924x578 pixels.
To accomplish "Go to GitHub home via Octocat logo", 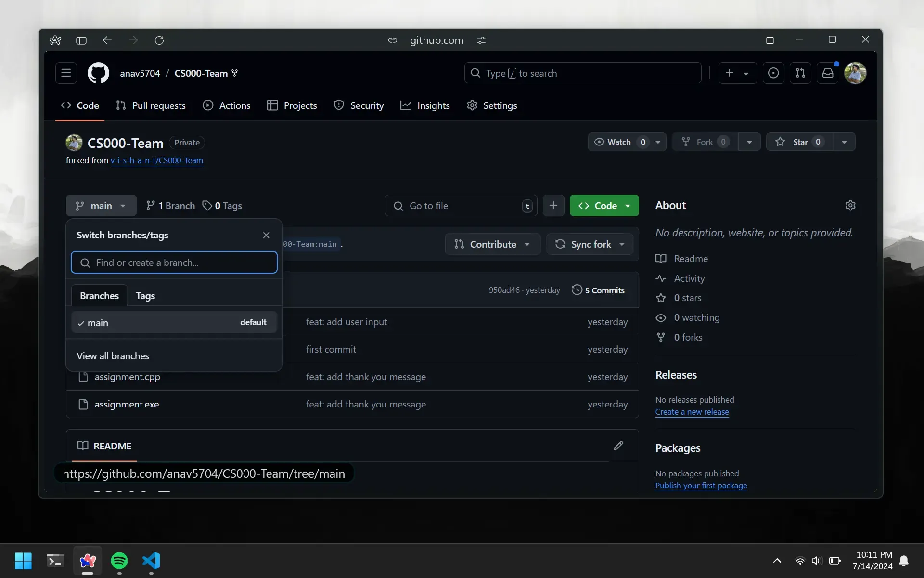I will point(98,73).
